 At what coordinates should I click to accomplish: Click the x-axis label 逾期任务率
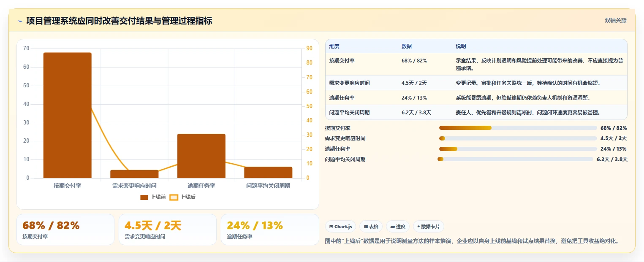click(201, 186)
